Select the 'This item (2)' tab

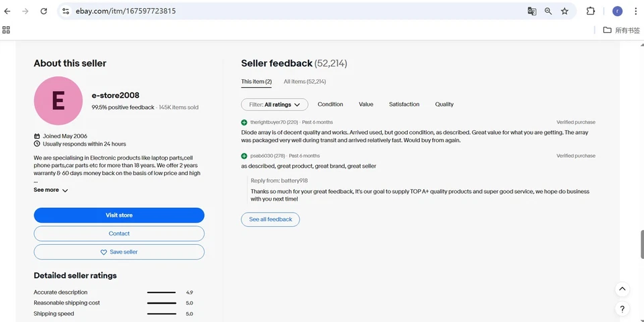click(x=256, y=82)
